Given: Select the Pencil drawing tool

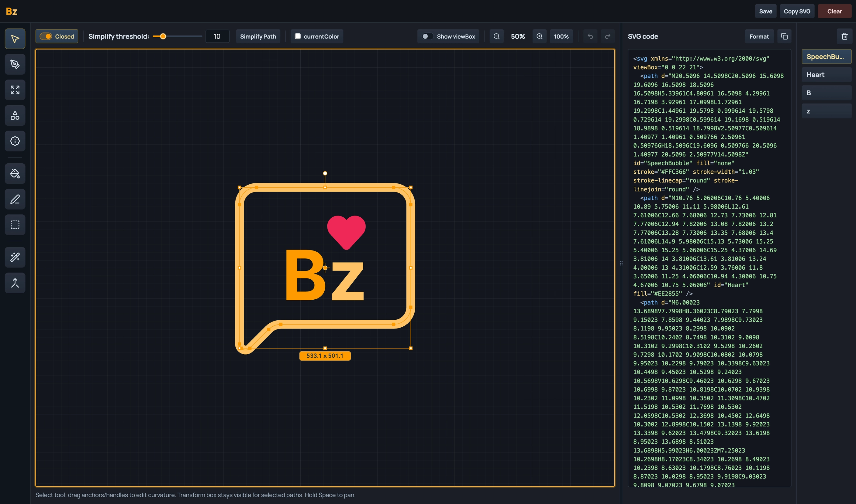Looking at the screenshot, I should pyautogui.click(x=15, y=199).
